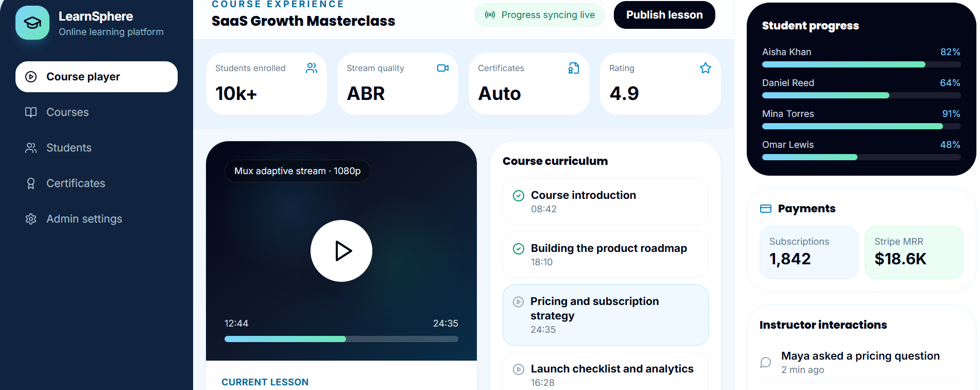Click the chat bubble icon beside Maya's question

(766, 363)
